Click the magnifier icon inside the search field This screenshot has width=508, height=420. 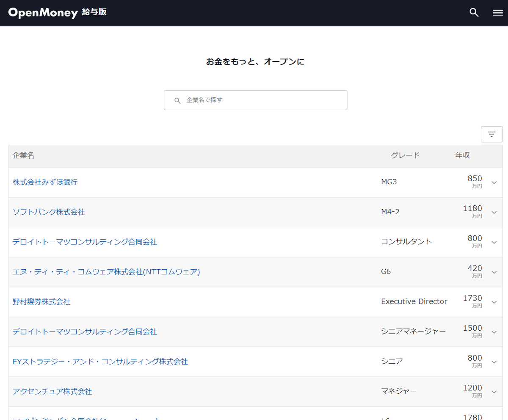[177, 101]
